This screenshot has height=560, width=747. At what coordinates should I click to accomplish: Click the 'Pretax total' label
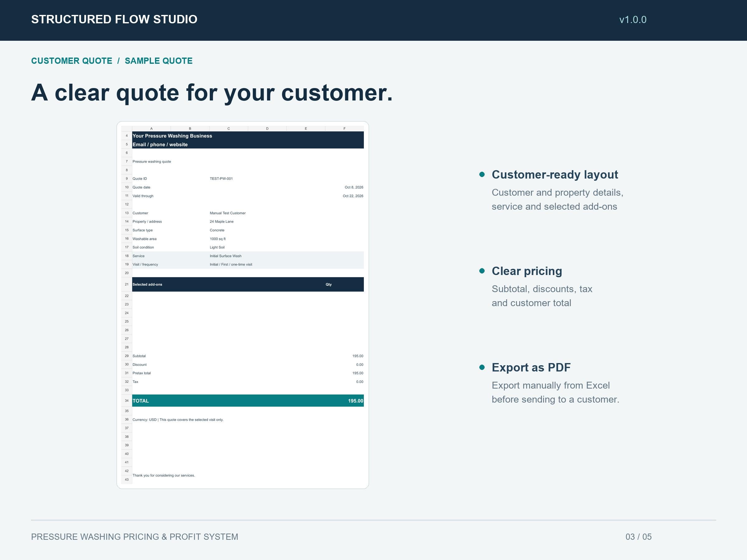pos(142,373)
